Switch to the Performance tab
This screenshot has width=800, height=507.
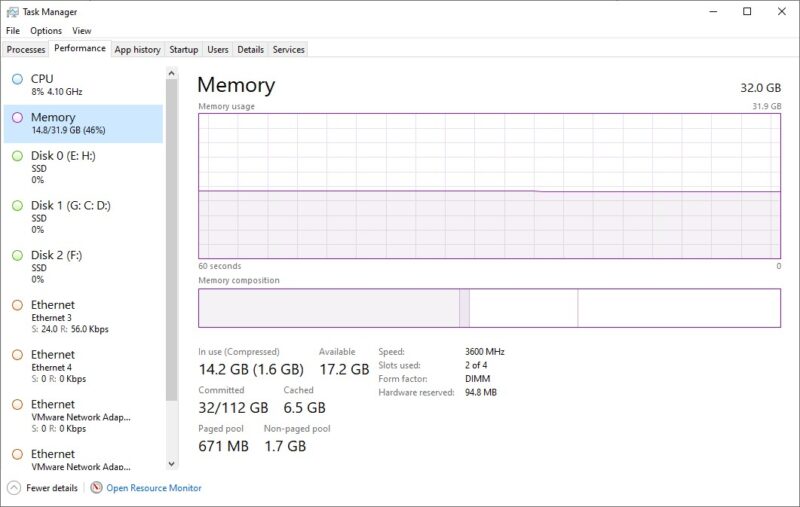pyautogui.click(x=80, y=48)
